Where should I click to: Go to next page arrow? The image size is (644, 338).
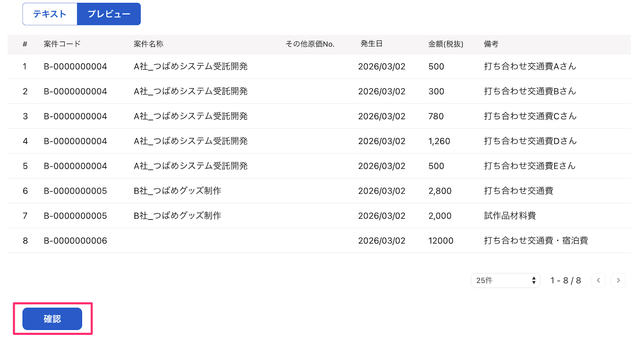(x=618, y=280)
